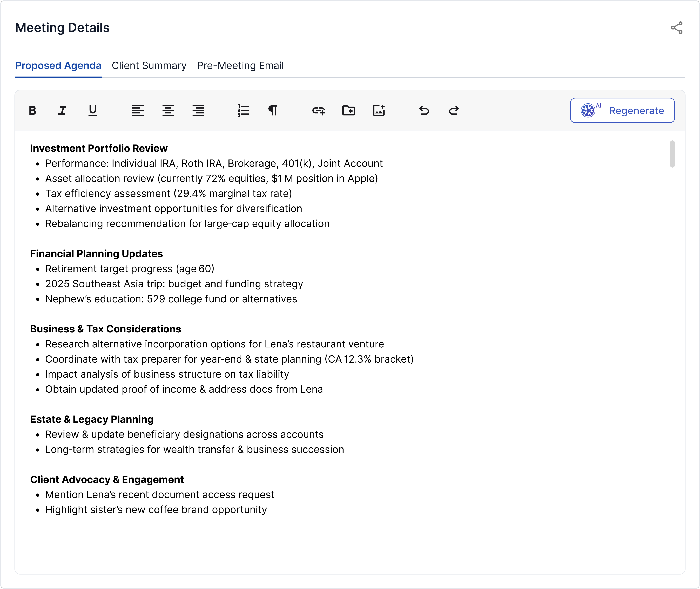This screenshot has width=700, height=589.
Task: Click the agenda editor scrollbar thumb
Action: (x=672, y=154)
